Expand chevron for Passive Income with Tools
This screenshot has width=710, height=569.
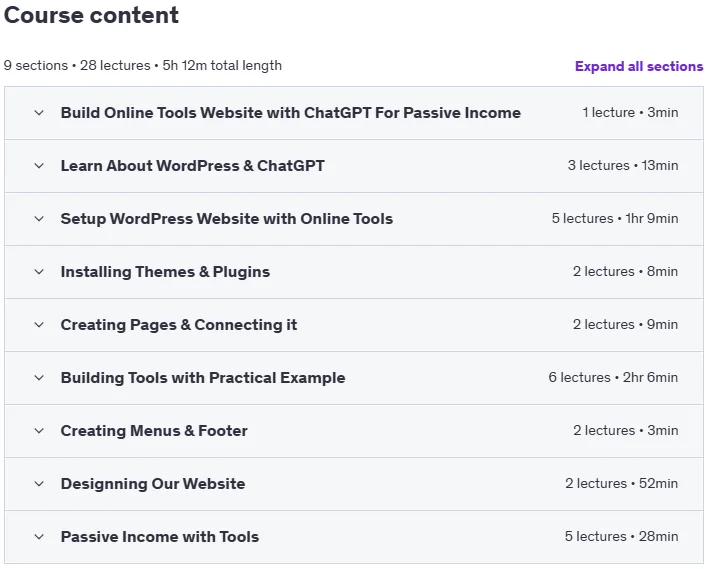tap(39, 536)
